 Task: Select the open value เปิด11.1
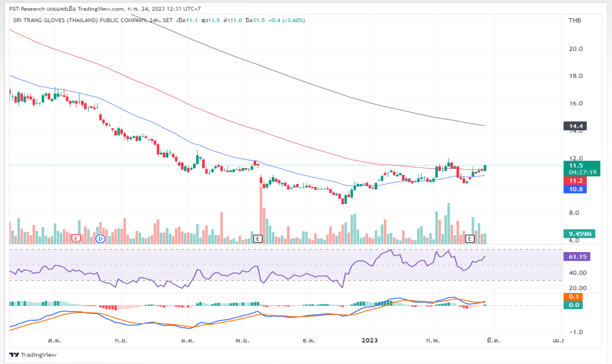(x=187, y=20)
